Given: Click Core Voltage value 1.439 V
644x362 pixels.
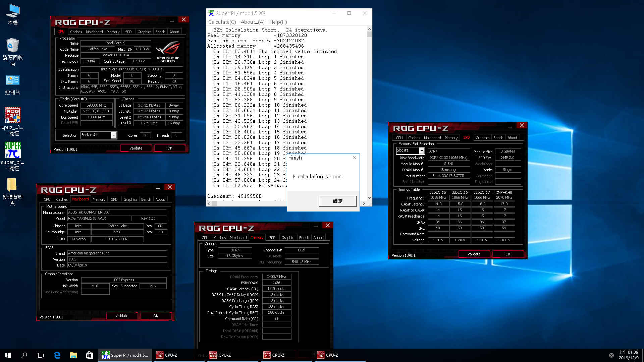Looking at the screenshot, I should pos(139,61).
